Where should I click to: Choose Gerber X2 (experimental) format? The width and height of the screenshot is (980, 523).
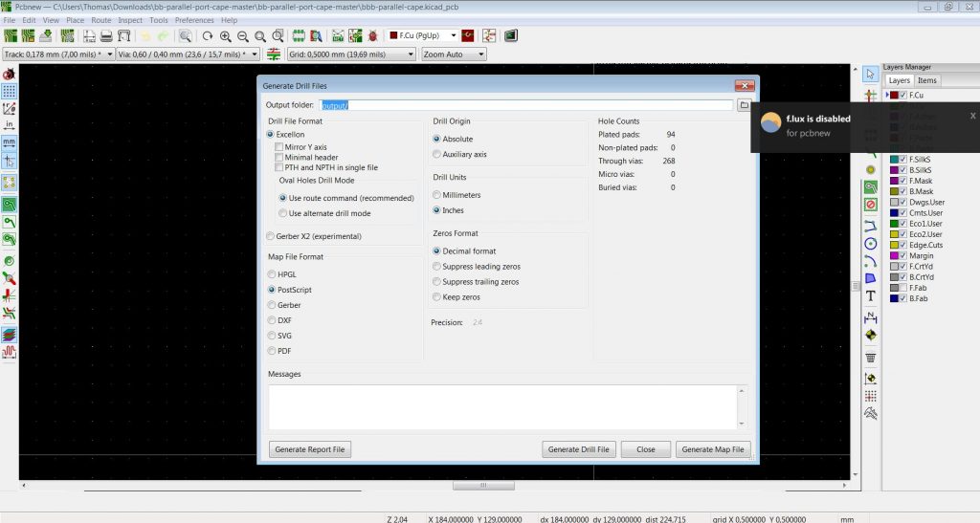point(271,236)
